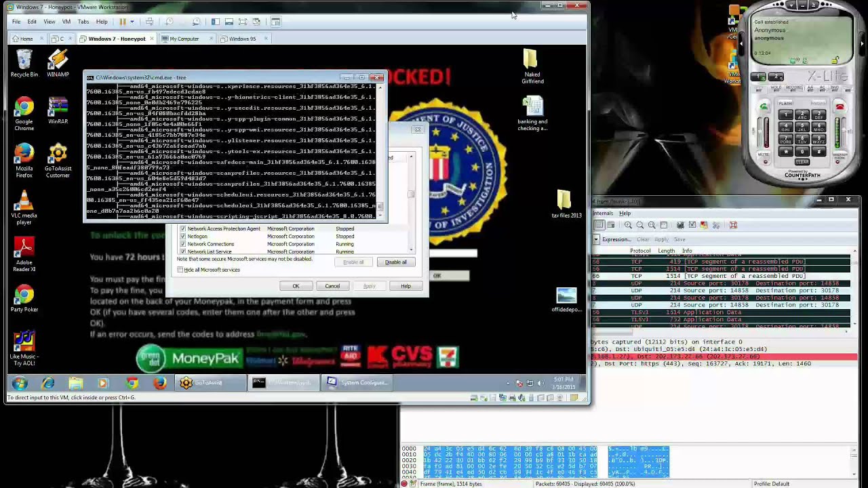The image size is (868, 488).
Task: Click X-Lite red hang up button
Action: tap(840, 106)
